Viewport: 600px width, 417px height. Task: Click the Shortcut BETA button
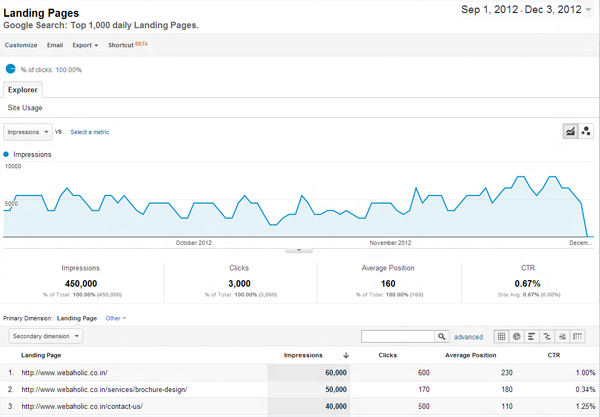[128, 45]
